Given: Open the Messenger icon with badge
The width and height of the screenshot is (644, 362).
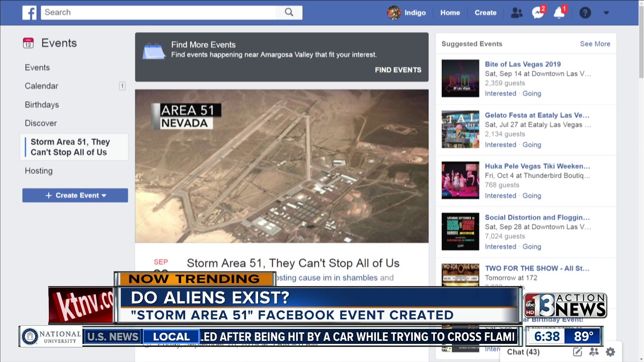Looking at the screenshot, I should click(x=538, y=12).
